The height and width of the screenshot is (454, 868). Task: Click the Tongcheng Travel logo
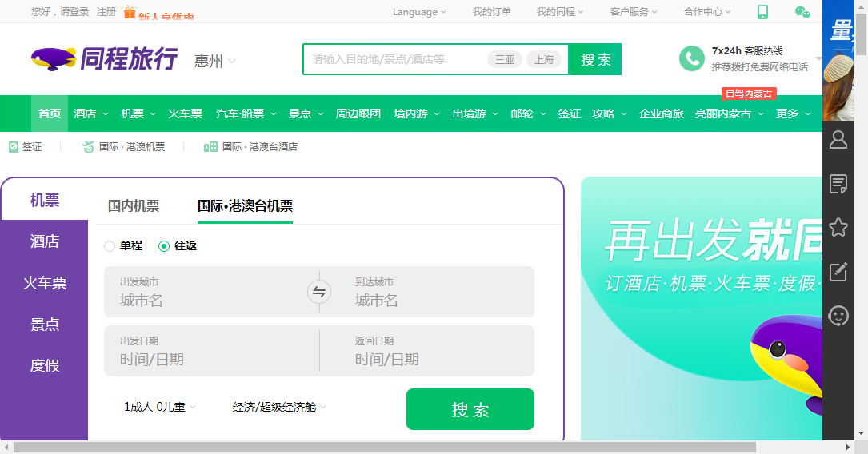104,59
